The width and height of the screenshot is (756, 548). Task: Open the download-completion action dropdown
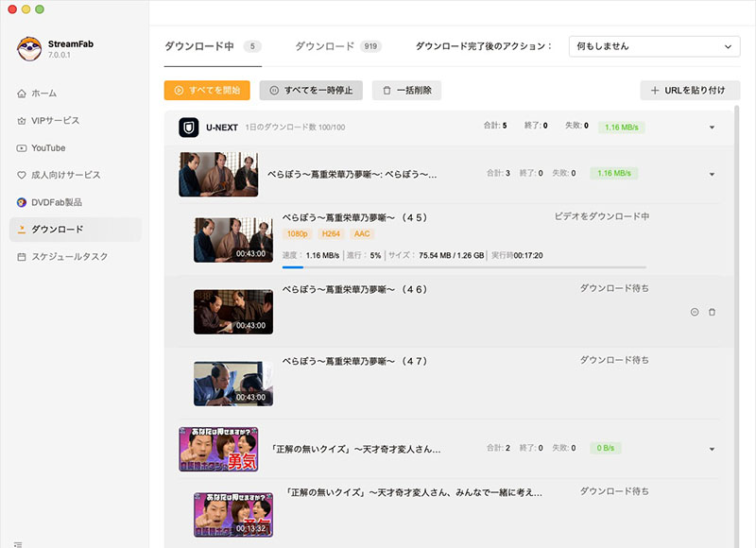[654, 46]
